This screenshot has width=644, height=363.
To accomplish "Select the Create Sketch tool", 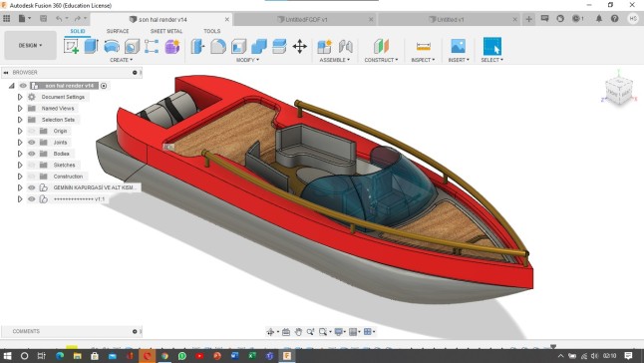I will (71, 46).
